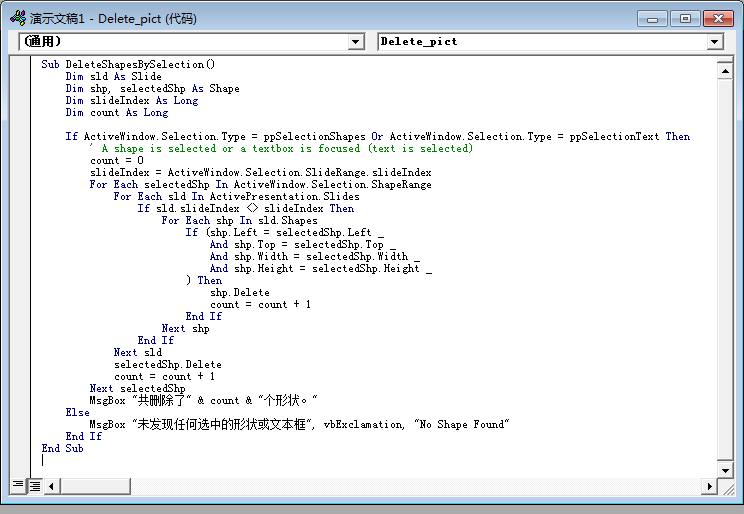This screenshot has height=514, width=744.
Task: Click the line 'count = 0'
Action: click(117, 160)
